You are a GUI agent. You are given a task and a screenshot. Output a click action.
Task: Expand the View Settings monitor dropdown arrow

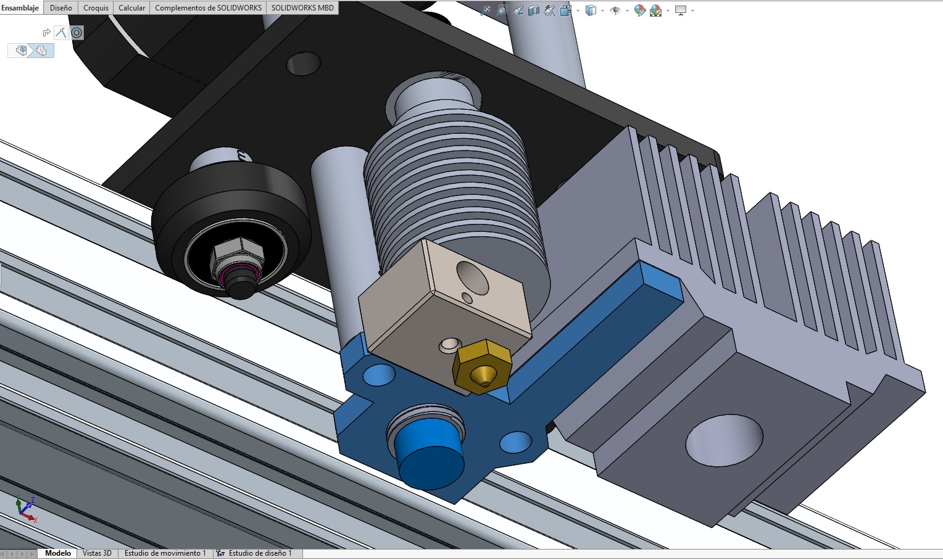[692, 10]
